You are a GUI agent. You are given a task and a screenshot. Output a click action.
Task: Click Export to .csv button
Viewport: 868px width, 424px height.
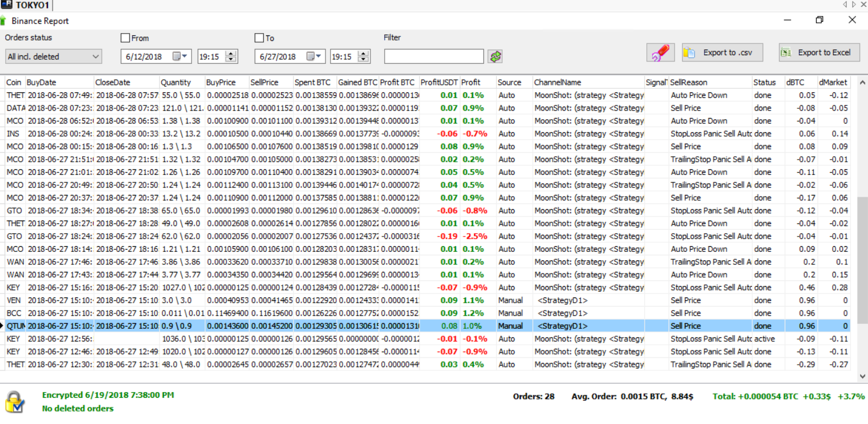pos(722,52)
